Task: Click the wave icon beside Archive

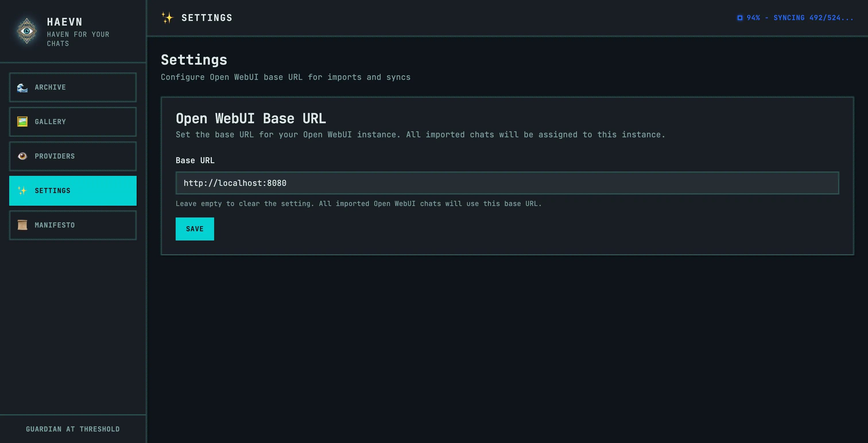Action: (22, 87)
